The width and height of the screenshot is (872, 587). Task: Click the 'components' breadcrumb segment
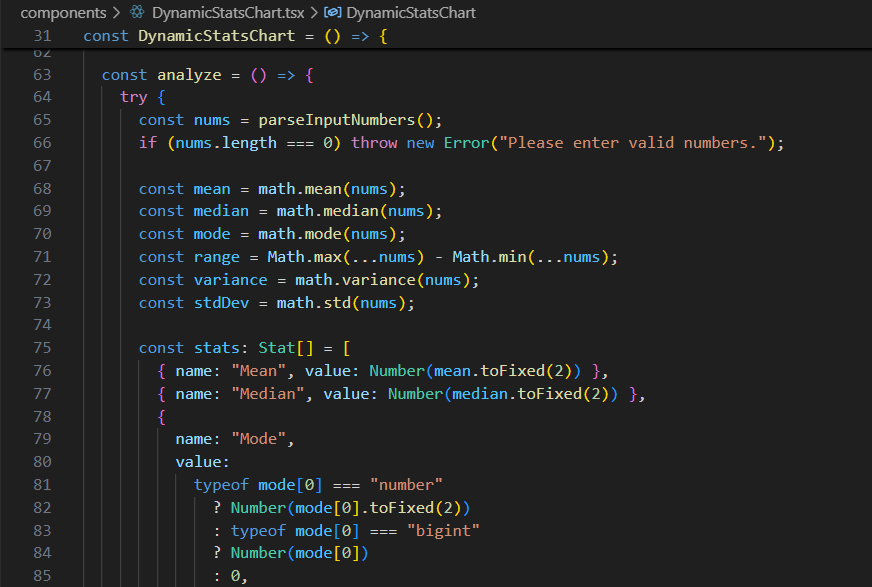pos(63,13)
